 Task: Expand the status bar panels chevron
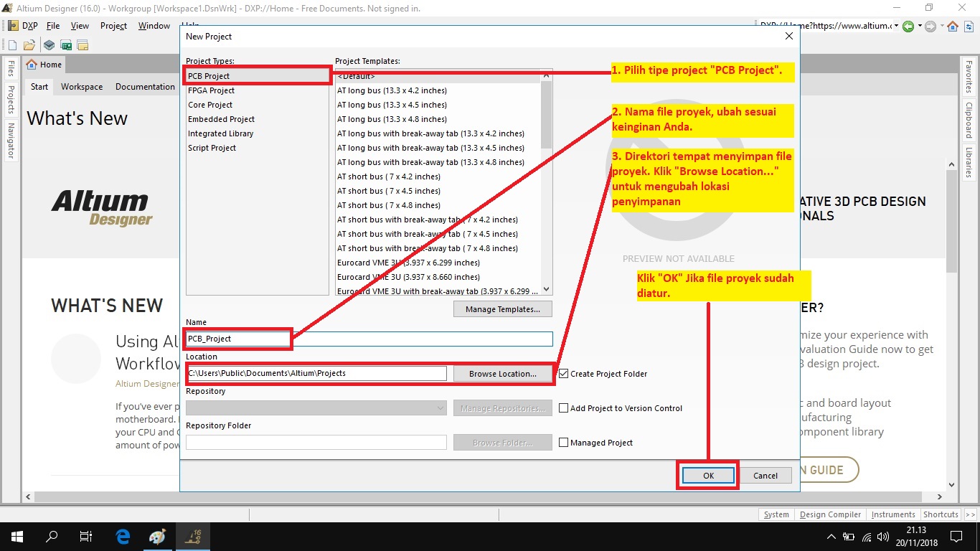pyautogui.click(x=971, y=514)
